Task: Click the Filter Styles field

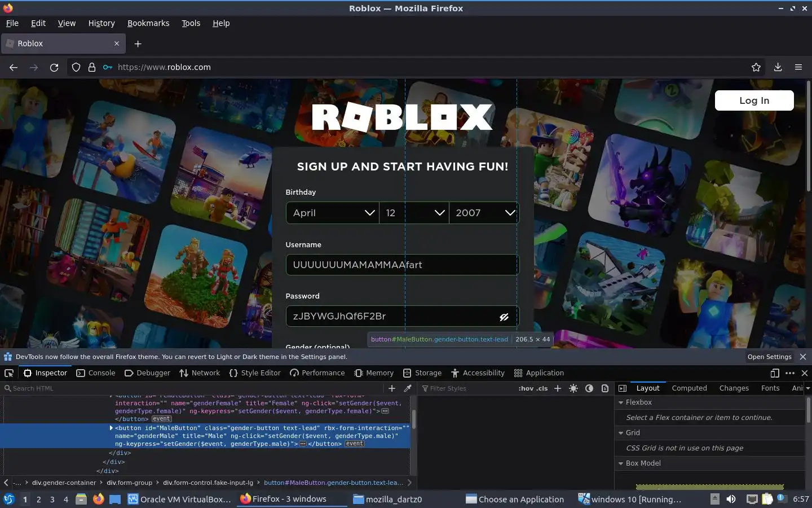Action: [x=467, y=388]
